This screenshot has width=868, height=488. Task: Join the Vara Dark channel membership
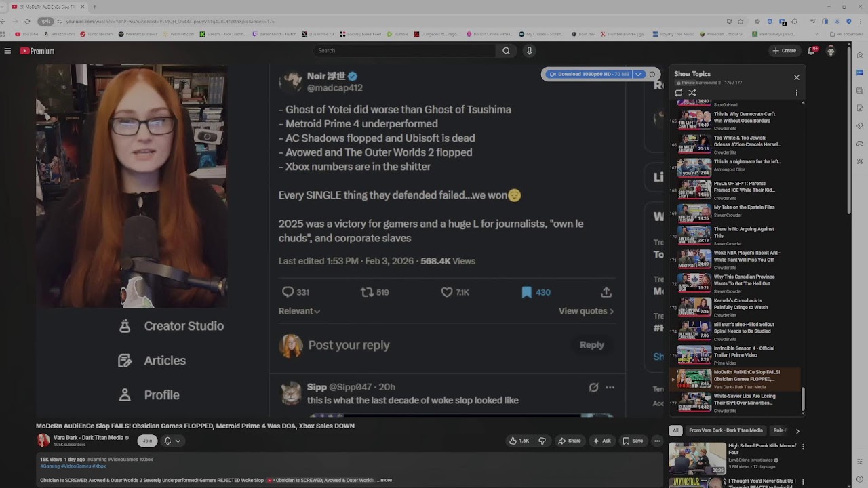147,441
